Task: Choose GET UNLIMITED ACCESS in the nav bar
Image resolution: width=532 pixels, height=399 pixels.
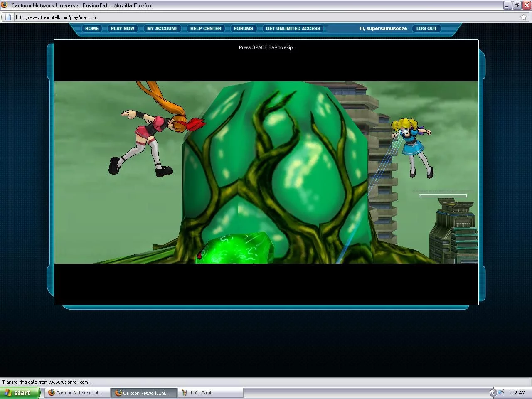Action: click(x=293, y=28)
